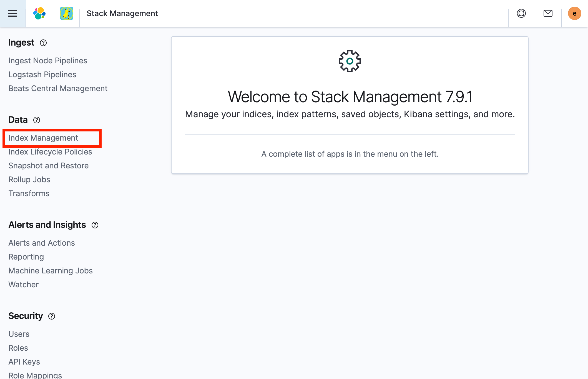Open the hamburger navigation menu

(x=13, y=13)
